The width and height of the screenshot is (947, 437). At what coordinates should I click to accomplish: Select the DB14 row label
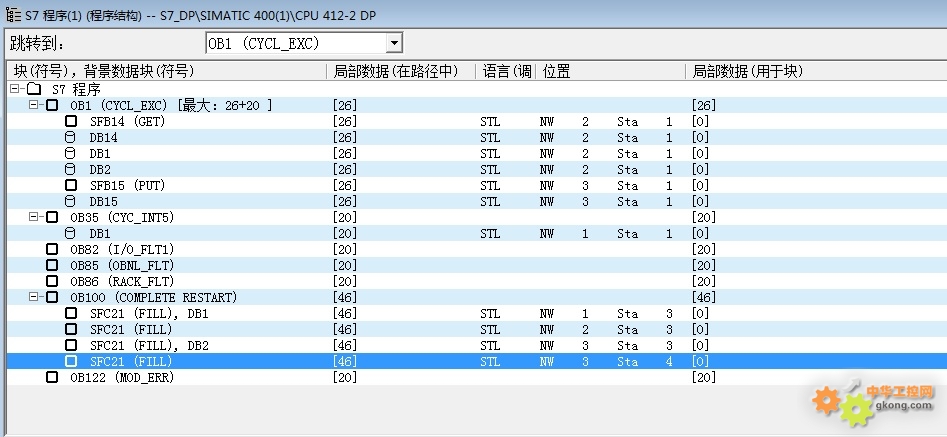(x=103, y=137)
